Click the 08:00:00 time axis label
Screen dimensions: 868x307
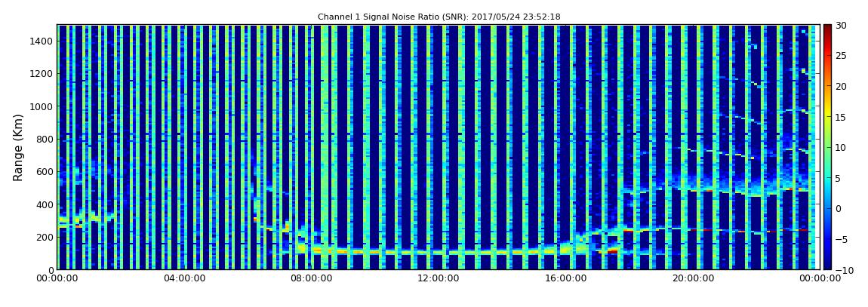[x=311, y=279]
